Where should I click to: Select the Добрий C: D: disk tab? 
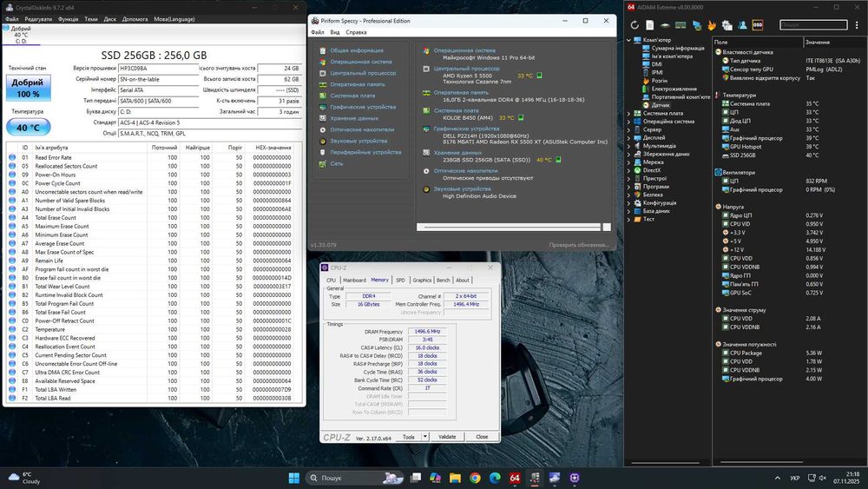[21, 35]
